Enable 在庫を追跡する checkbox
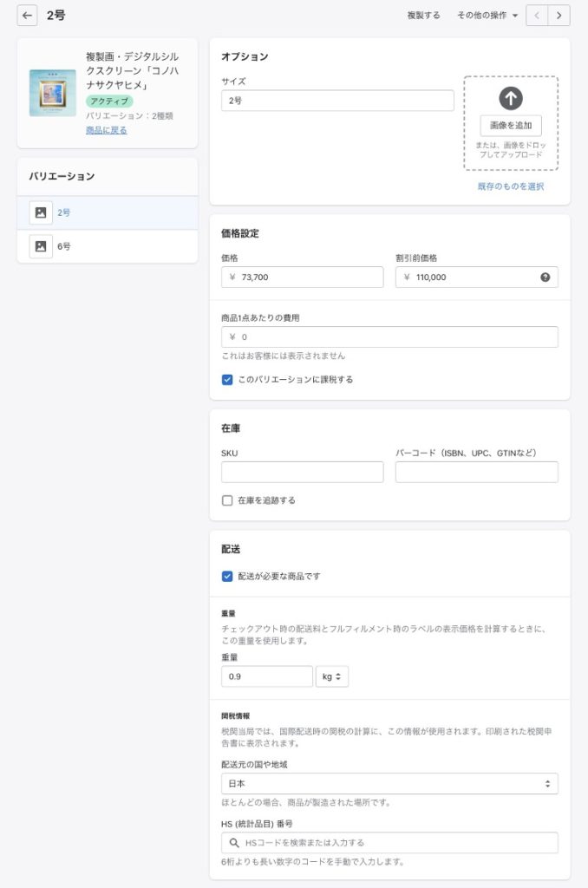 227,500
